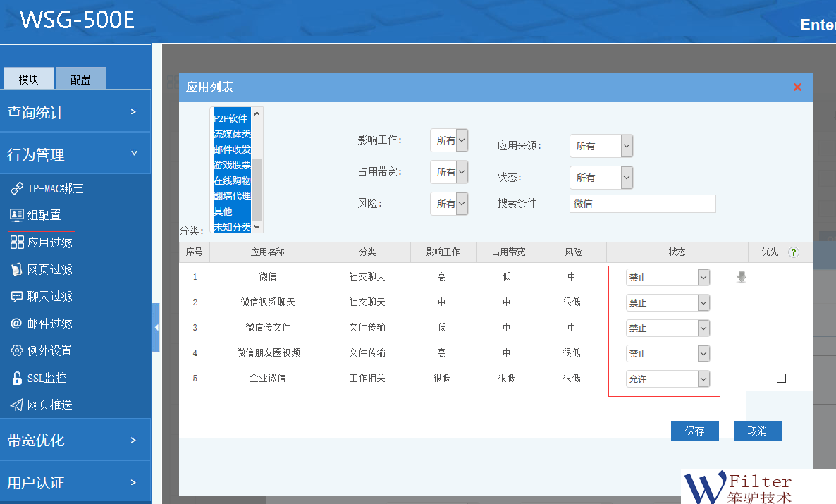Check the 优先 checkbox for 企业微信
This screenshot has width=836, height=504.
(x=781, y=379)
